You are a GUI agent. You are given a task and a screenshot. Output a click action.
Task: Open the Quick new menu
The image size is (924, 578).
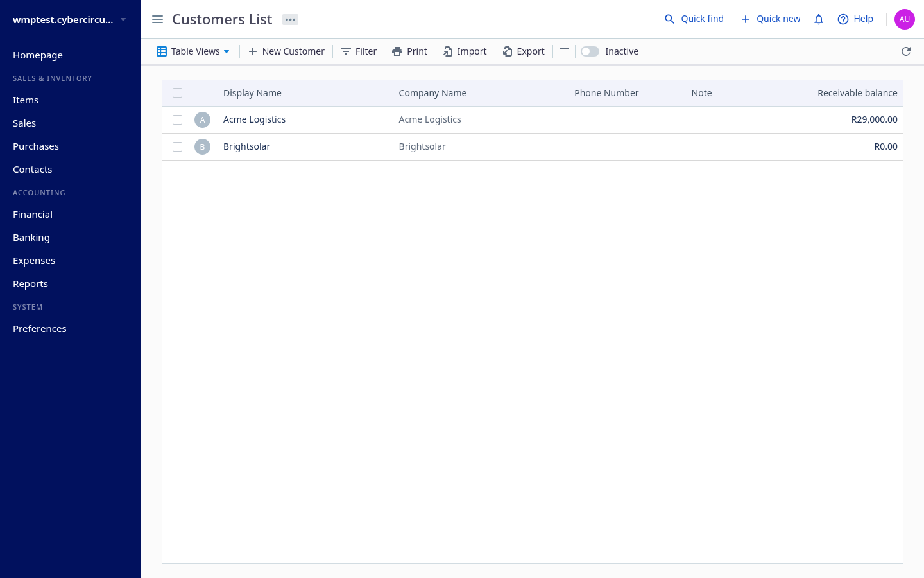coord(770,19)
